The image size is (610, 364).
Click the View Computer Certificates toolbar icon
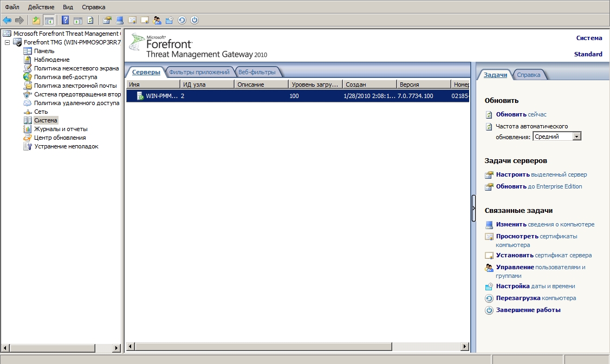point(132,20)
